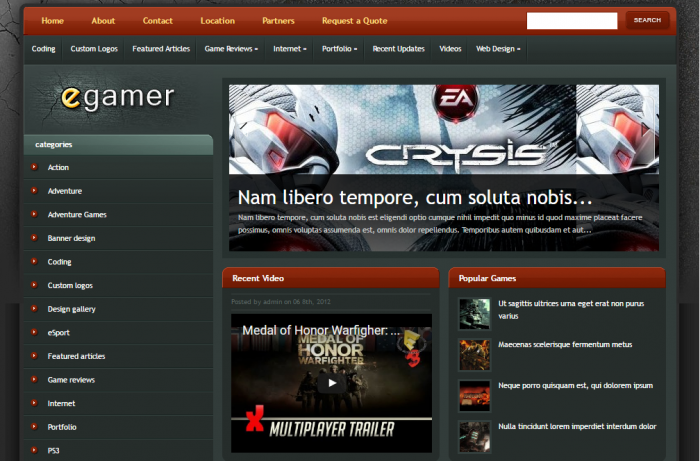Click the bullet icon beside Custom logos
700x461 pixels.
[34, 285]
